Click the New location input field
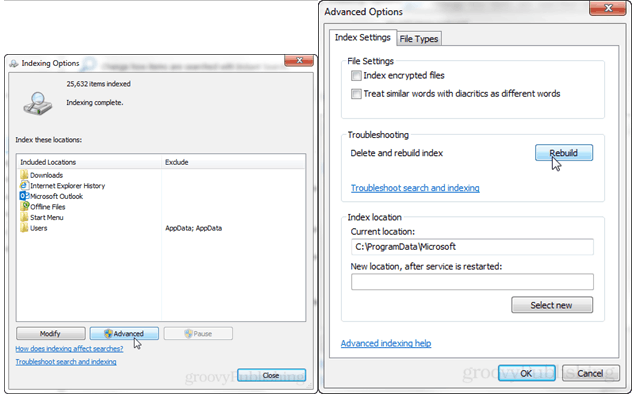 coord(472,281)
